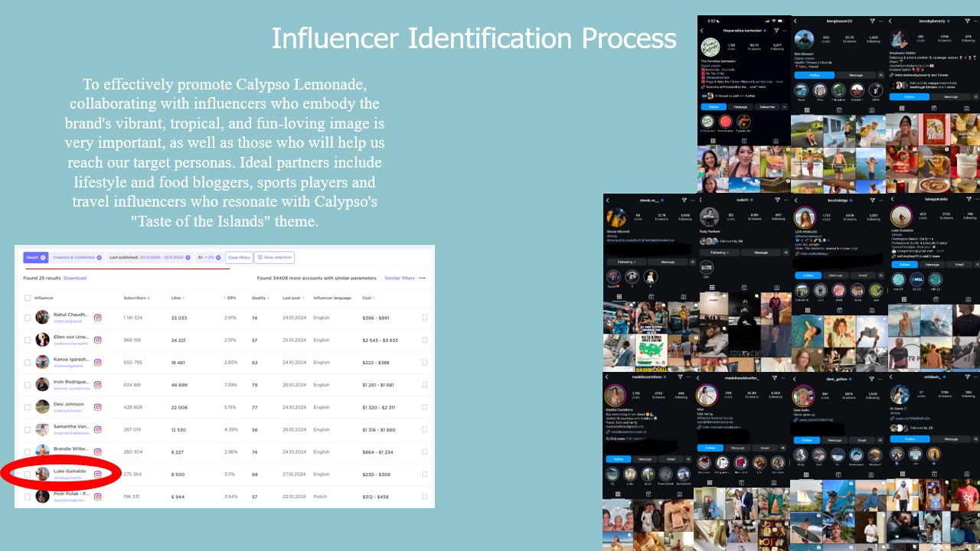The height and width of the screenshot is (551, 980).
Task: Open reels tab on lexihidalgo profile
Action: coord(839,310)
